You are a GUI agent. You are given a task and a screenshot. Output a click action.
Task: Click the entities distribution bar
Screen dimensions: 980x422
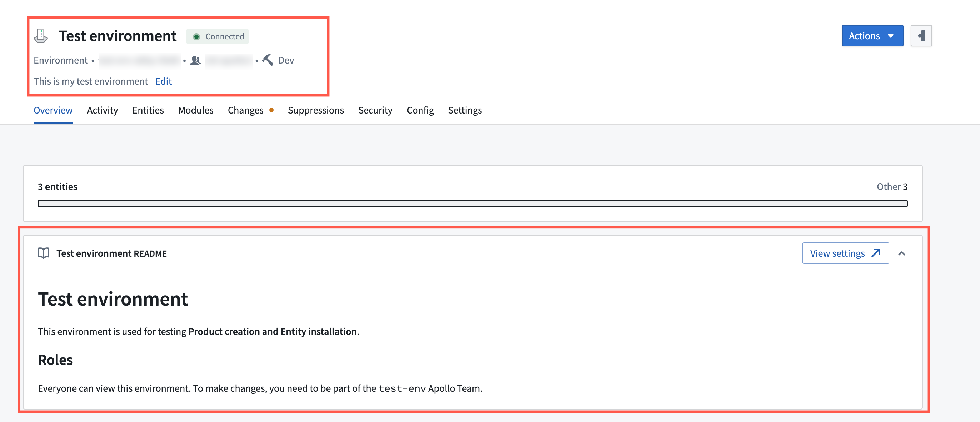pos(472,204)
